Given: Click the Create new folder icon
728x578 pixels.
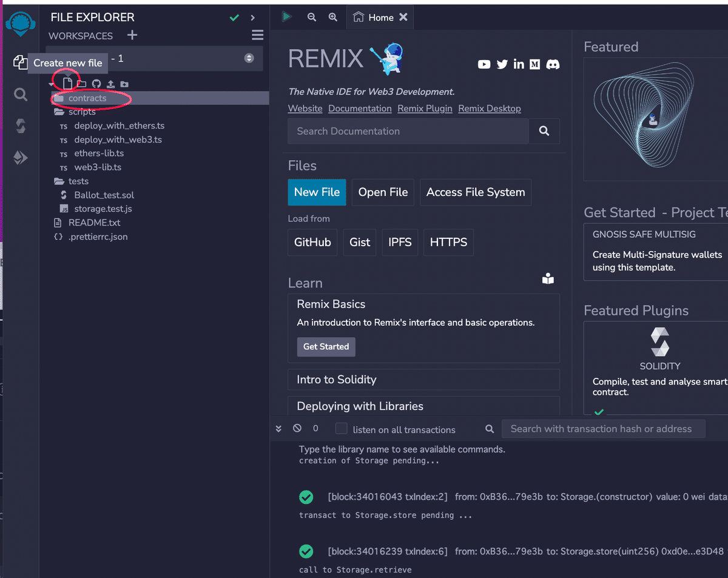Looking at the screenshot, I should [x=81, y=84].
